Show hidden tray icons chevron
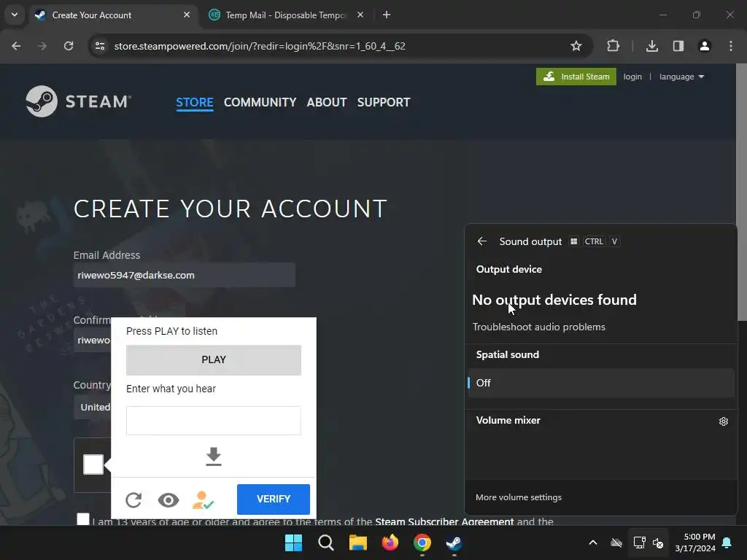Screen dimensions: 747x560 pos(592,542)
